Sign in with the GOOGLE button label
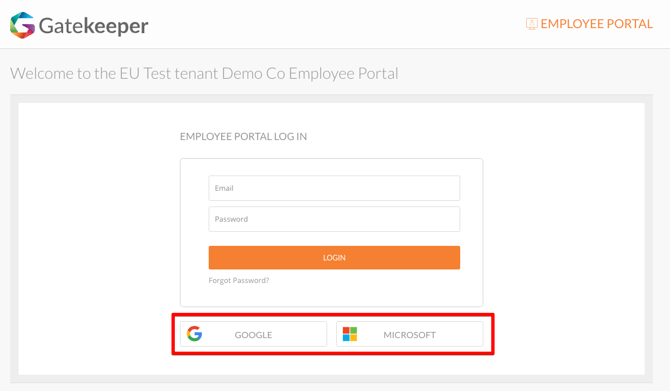 253,335
